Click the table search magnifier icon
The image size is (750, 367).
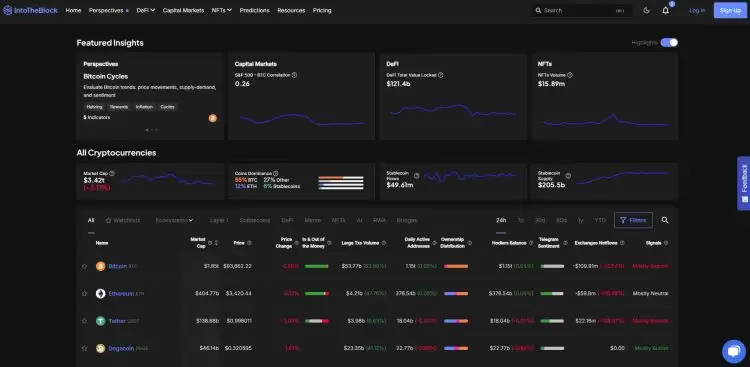pyautogui.click(x=665, y=220)
